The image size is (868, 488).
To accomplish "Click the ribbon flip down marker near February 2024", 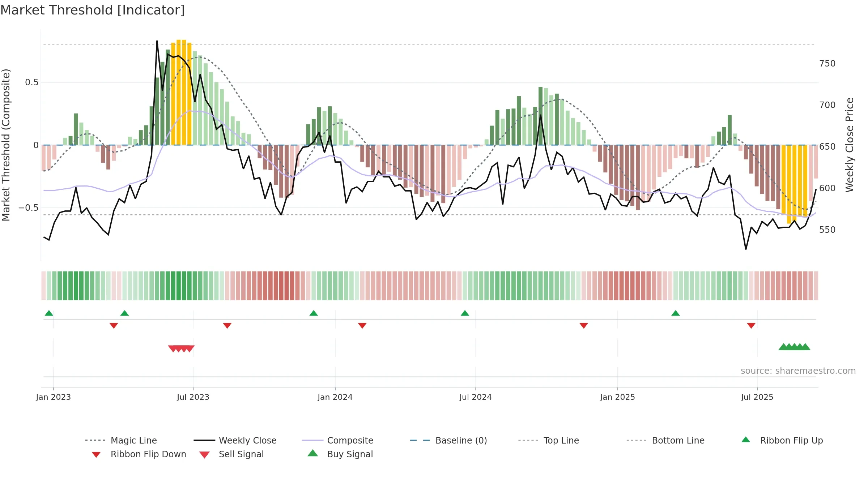I will pyautogui.click(x=362, y=326).
